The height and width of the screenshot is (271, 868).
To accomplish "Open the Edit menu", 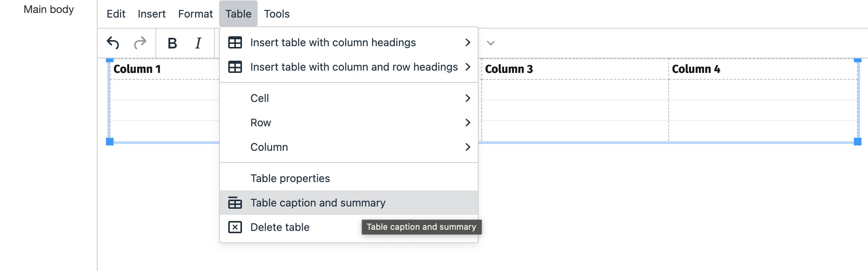I will [116, 14].
